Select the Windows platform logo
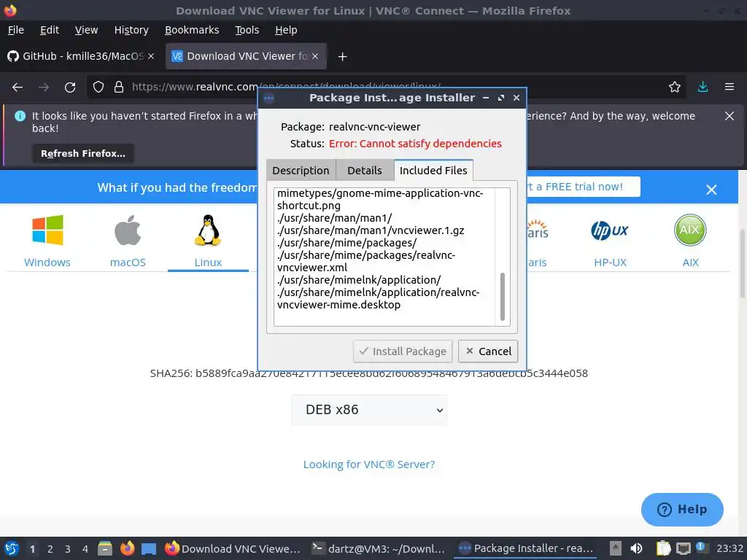This screenshot has width=747, height=560. tap(47, 230)
